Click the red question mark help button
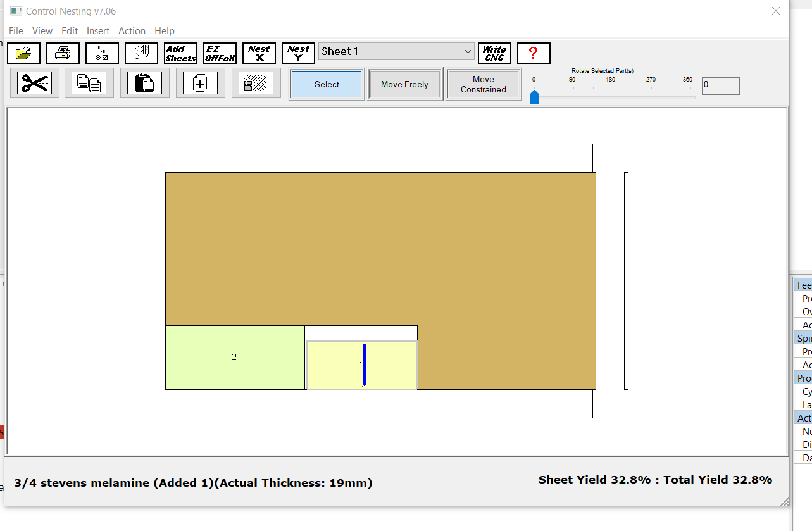Viewport: 812px width, 531px height. pyautogui.click(x=533, y=53)
